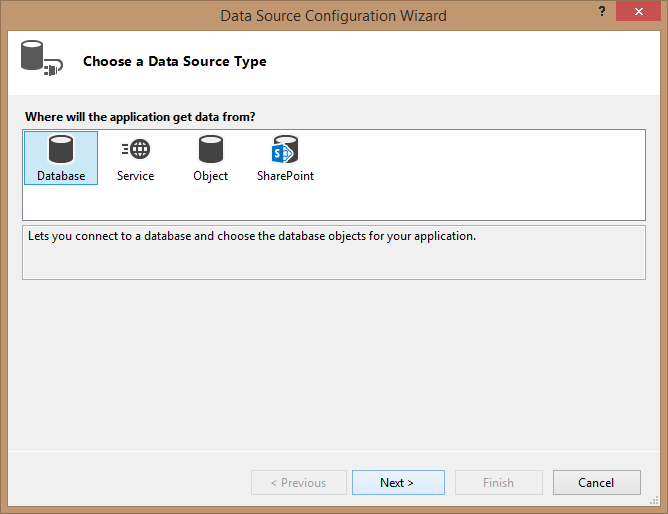Click the disabled Previous button
Image resolution: width=668 pixels, height=514 pixels.
[x=299, y=482]
